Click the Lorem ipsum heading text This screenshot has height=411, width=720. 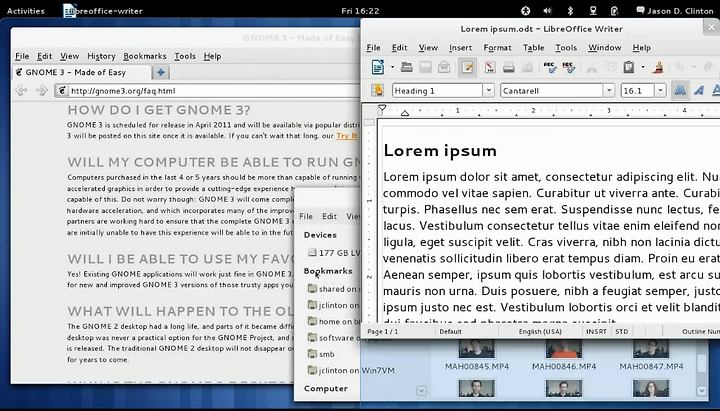pyautogui.click(x=440, y=151)
